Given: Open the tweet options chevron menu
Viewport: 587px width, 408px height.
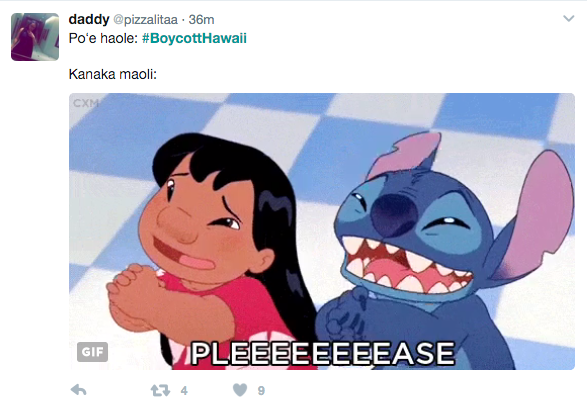Looking at the screenshot, I should click(569, 18).
